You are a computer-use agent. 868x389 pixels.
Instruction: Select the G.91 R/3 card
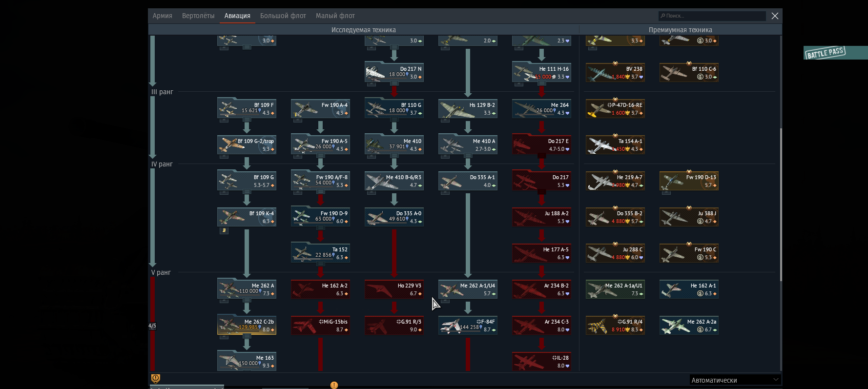394,326
